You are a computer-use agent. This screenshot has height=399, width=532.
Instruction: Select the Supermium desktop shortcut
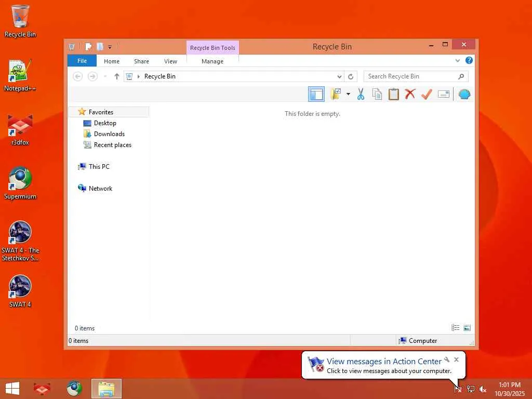pyautogui.click(x=20, y=183)
